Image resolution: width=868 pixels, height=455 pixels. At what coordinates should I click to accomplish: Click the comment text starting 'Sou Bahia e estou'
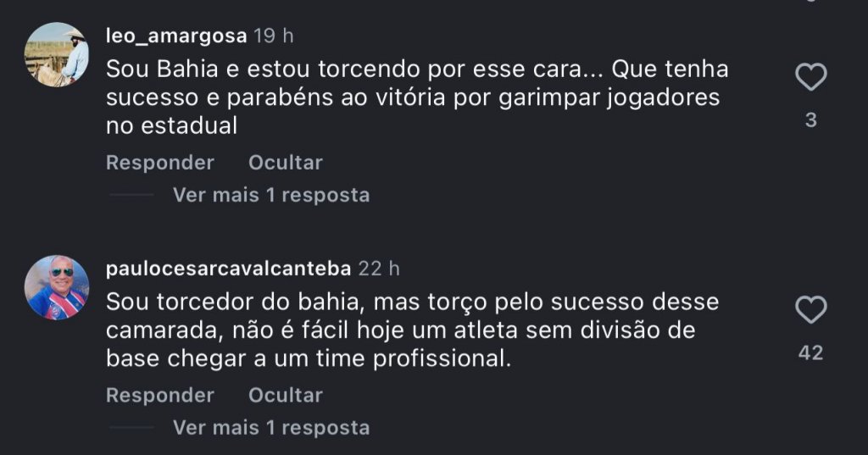tap(415, 97)
